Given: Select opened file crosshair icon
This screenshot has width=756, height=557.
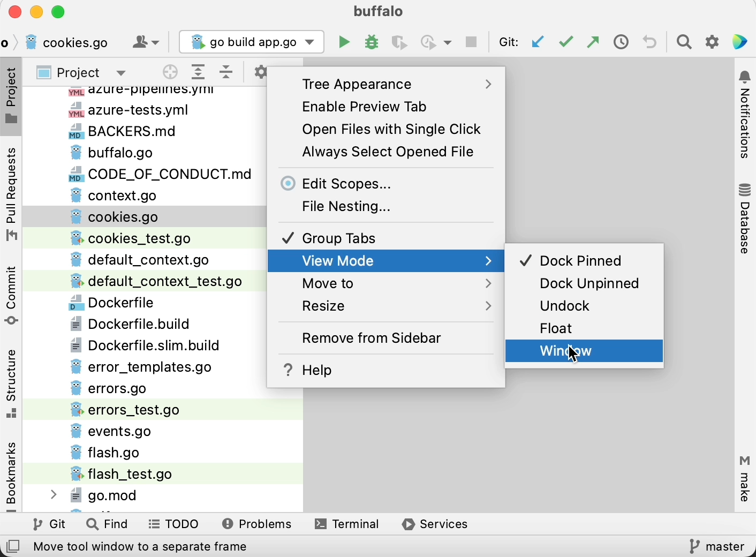Looking at the screenshot, I should coord(170,72).
